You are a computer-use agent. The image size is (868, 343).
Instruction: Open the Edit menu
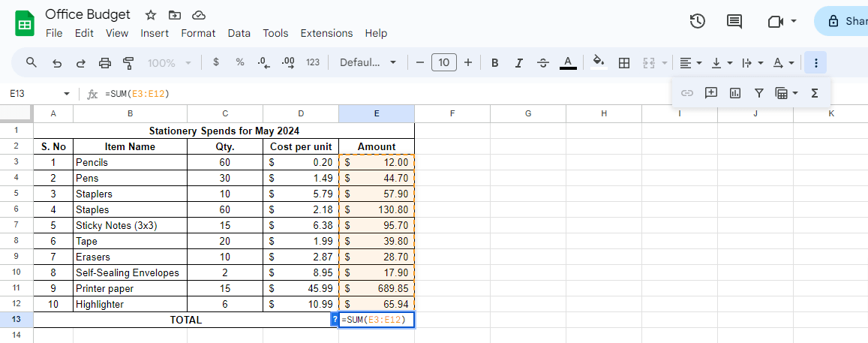point(84,33)
